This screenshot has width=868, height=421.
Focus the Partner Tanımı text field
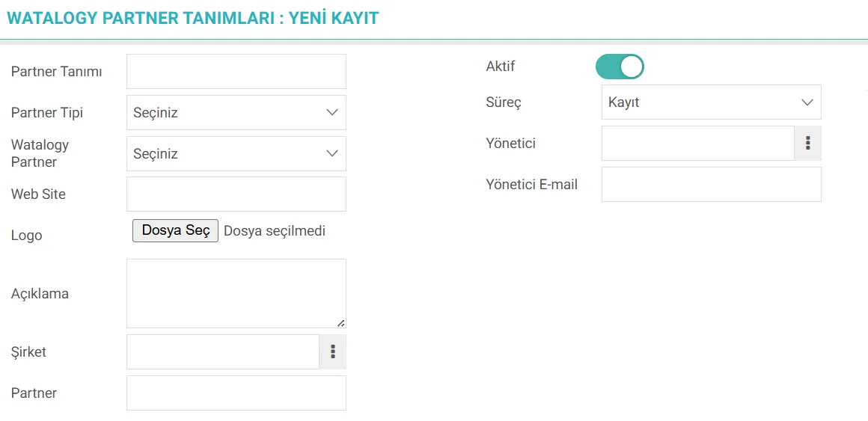click(x=236, y=72)
